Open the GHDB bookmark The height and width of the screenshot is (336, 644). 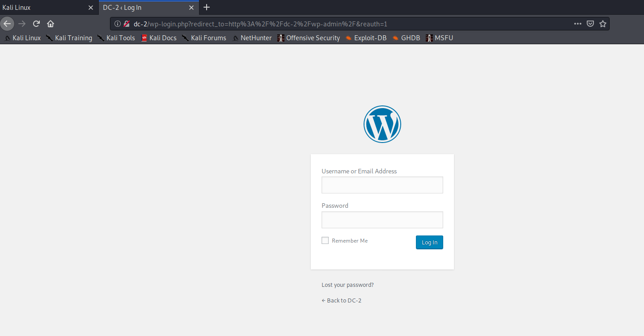click(x=406, y=38)
